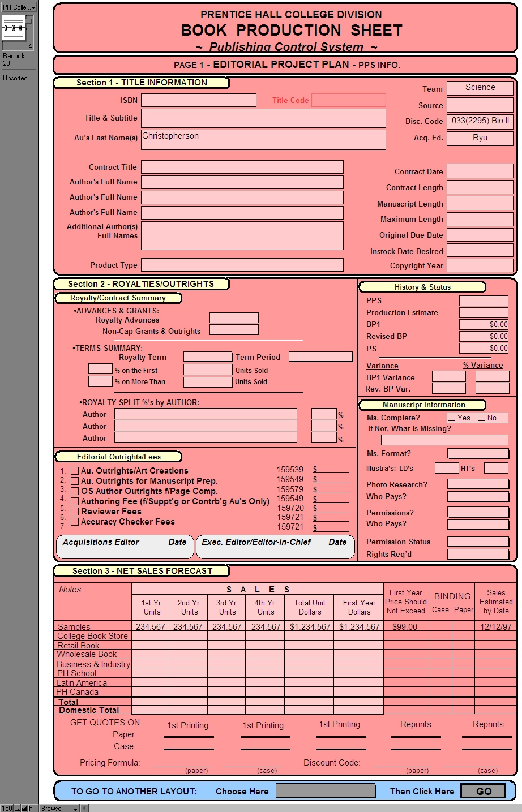Viewport: 522px width, 812px height.
Task: Click the Maximum Length field
Action: coord(480,219)
